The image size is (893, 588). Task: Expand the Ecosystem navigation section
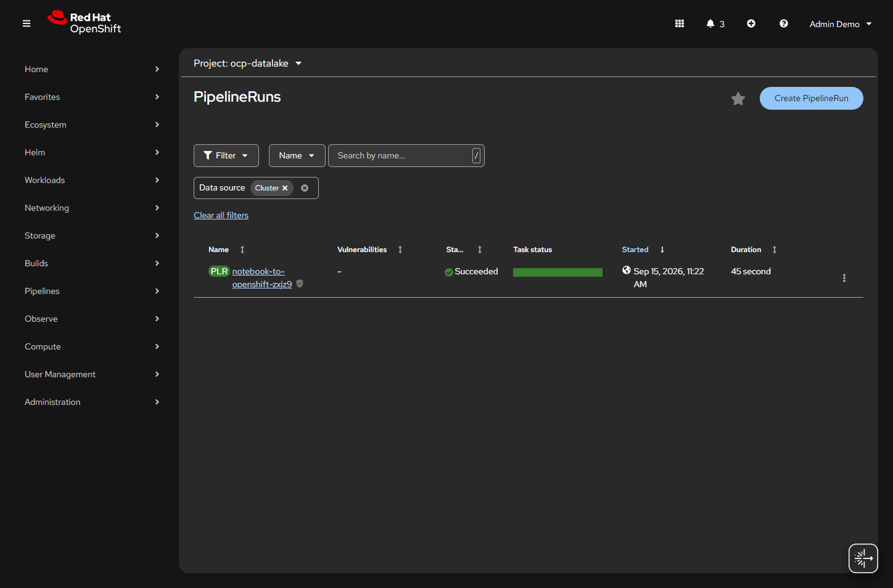point(91,125)
